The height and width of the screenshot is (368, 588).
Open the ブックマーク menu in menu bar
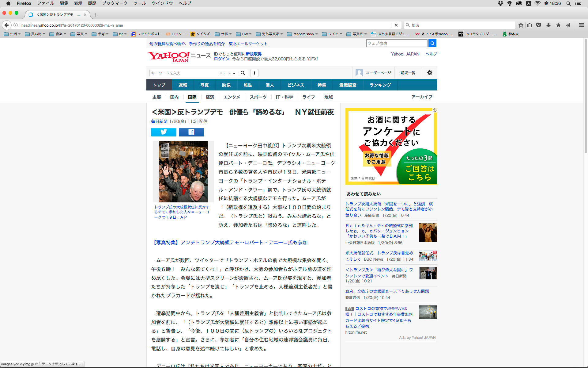(x=115, y=3)
